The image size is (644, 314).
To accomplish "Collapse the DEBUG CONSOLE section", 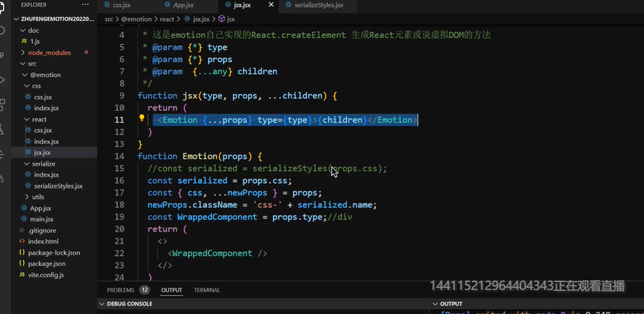I will click(x=102, y=304).
